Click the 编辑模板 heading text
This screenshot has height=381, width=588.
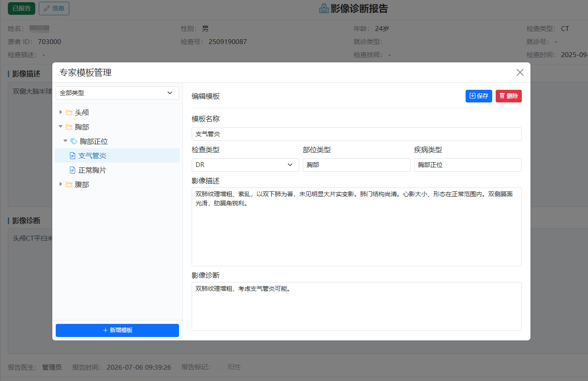tap(206, 96)
